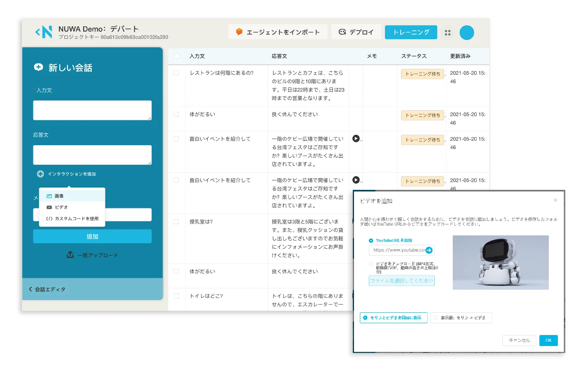Click the plus icon beside インタラクションを追加
The image size is (588, 368).
(x=40, y=174)
